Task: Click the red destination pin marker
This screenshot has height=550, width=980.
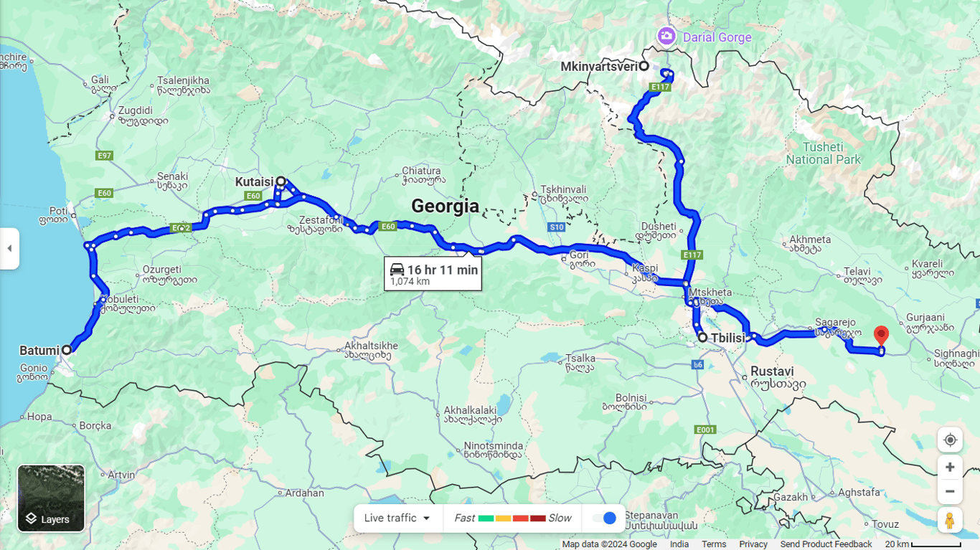Action: tap(881, 336)
